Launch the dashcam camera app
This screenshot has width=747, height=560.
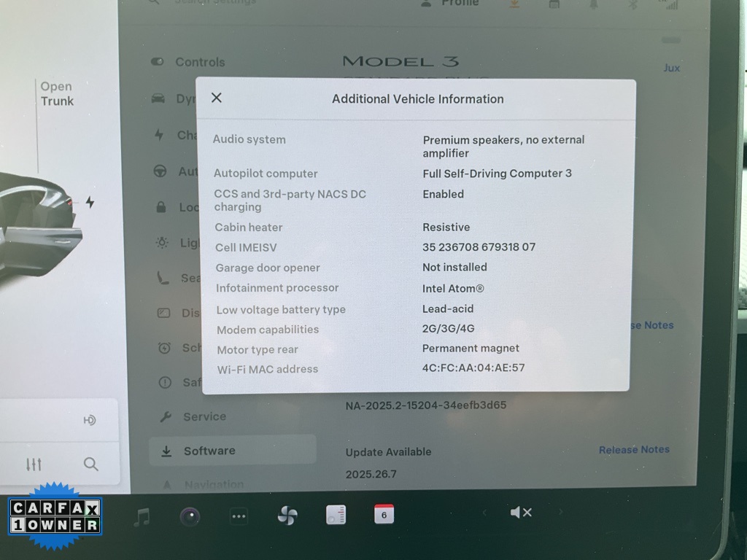click(x=190, y=516)
